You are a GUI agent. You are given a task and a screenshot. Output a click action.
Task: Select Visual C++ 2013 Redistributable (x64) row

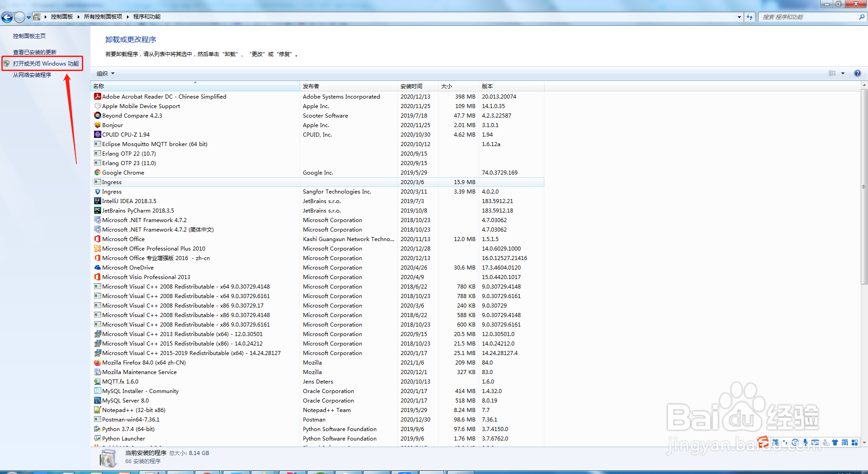click(x=318, y=334)
